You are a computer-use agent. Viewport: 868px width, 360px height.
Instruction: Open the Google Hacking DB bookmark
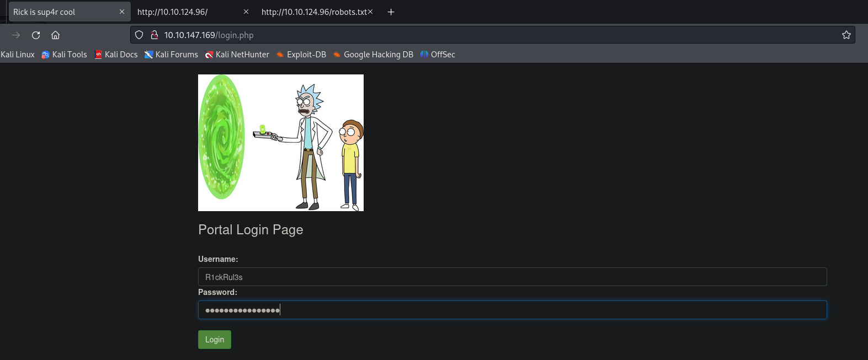tap(373, 55)
